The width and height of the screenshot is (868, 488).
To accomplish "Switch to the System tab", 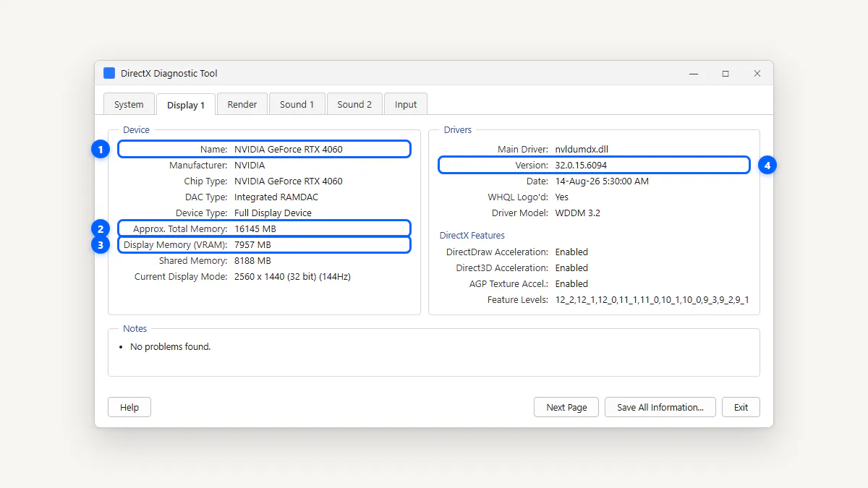I will [x=129, y=104].
